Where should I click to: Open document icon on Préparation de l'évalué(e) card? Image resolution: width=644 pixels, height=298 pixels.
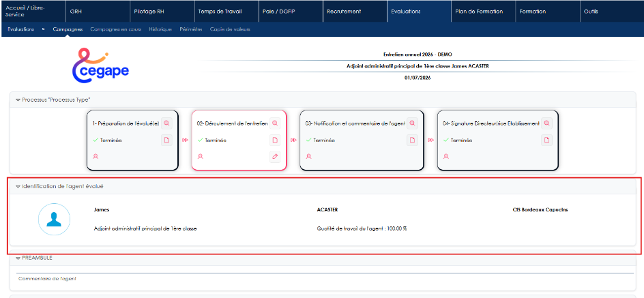coord(166,140)
